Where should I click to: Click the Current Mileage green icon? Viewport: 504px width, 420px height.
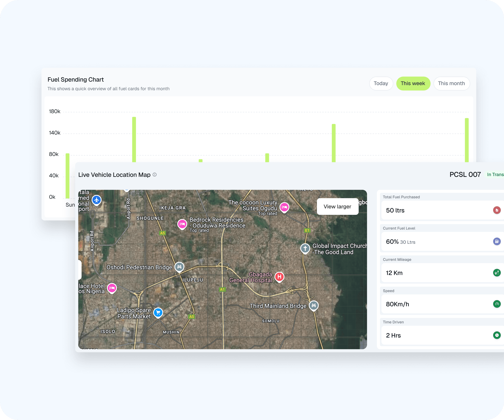497,273
